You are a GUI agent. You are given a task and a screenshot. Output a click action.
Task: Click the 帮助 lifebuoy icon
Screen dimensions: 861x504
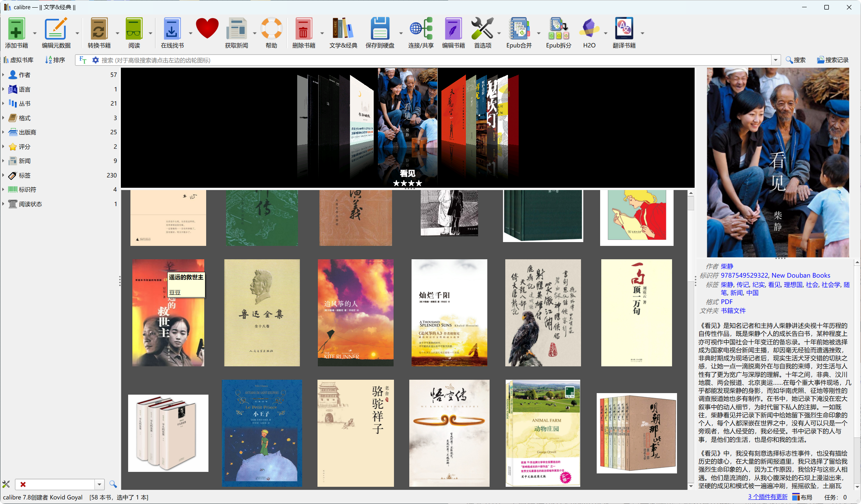[271, 29]
